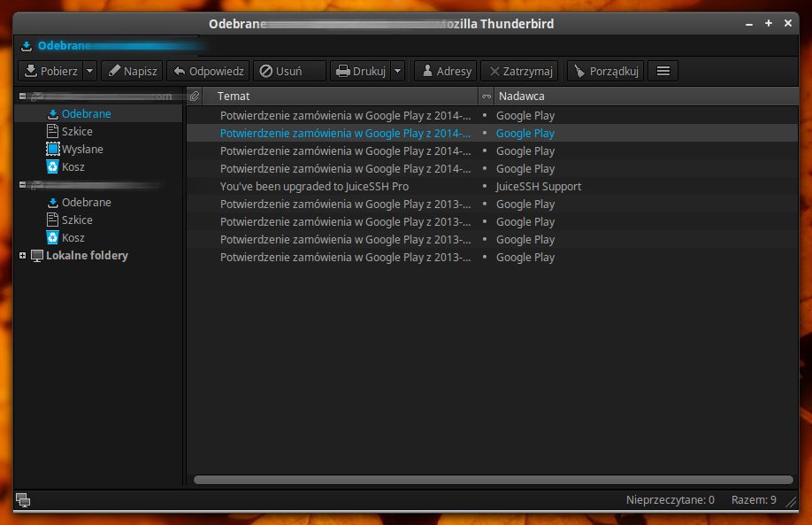The image size is (812, 525).
Task: Open the hamburger application menu
Action: [663, 71]
